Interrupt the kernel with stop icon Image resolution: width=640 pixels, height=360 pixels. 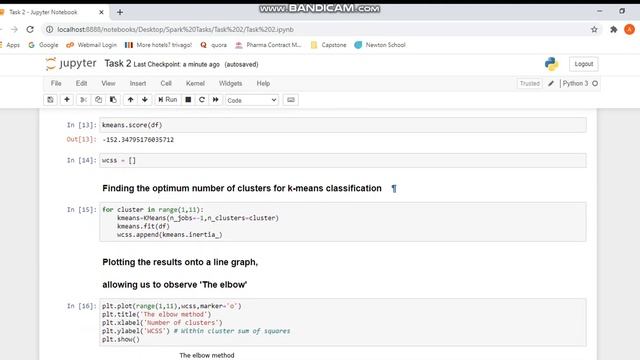[x=188, y=100]
